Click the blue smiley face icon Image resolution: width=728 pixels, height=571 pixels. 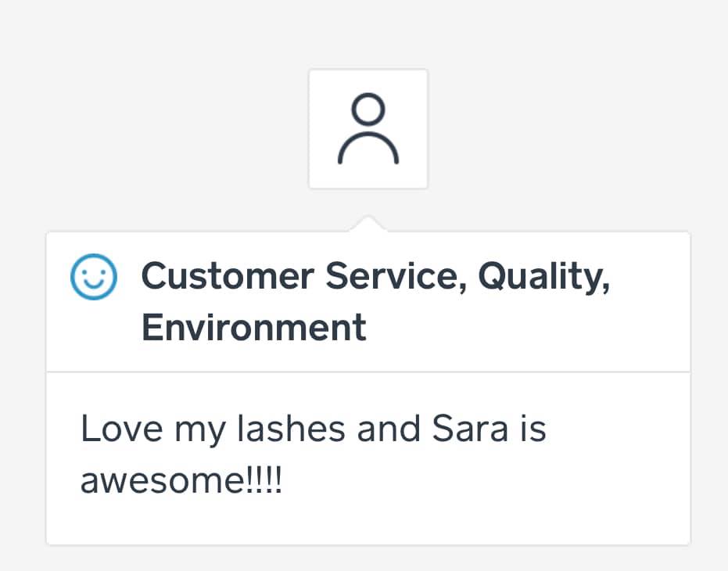(x=94, y=278)
